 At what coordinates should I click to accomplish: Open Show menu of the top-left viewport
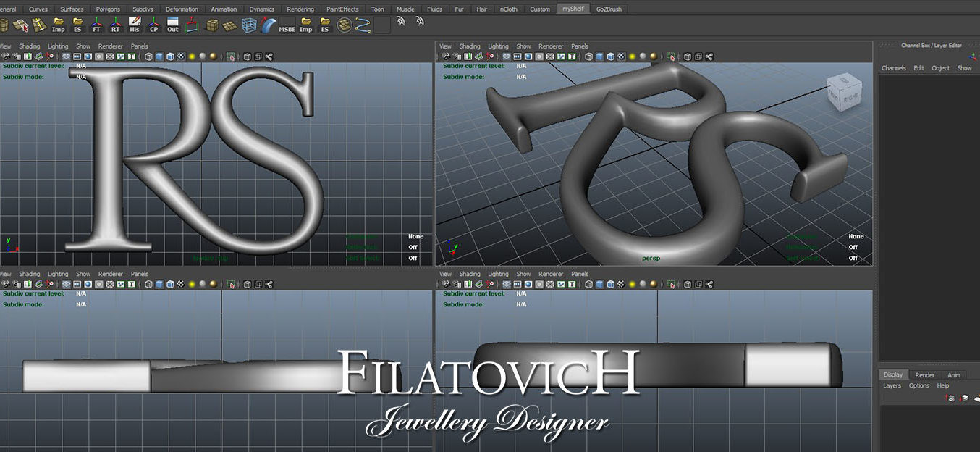coord(83,46)
